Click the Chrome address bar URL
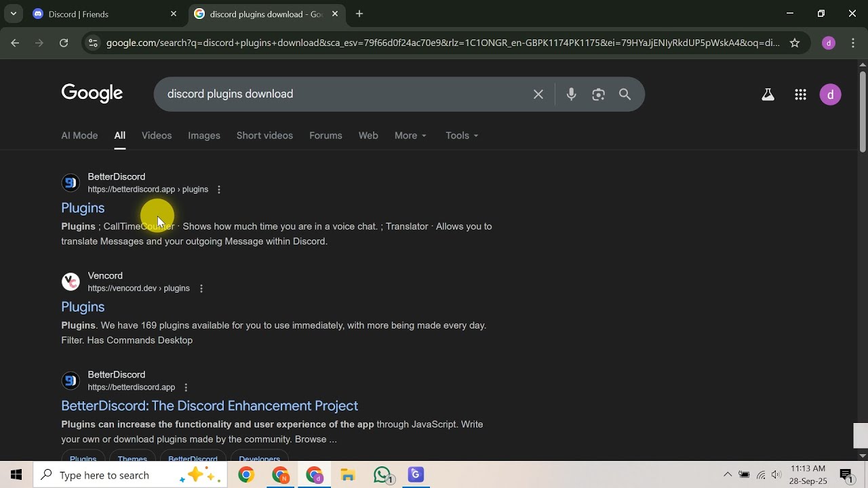This screenshot has width=868, height=488. 443,43
